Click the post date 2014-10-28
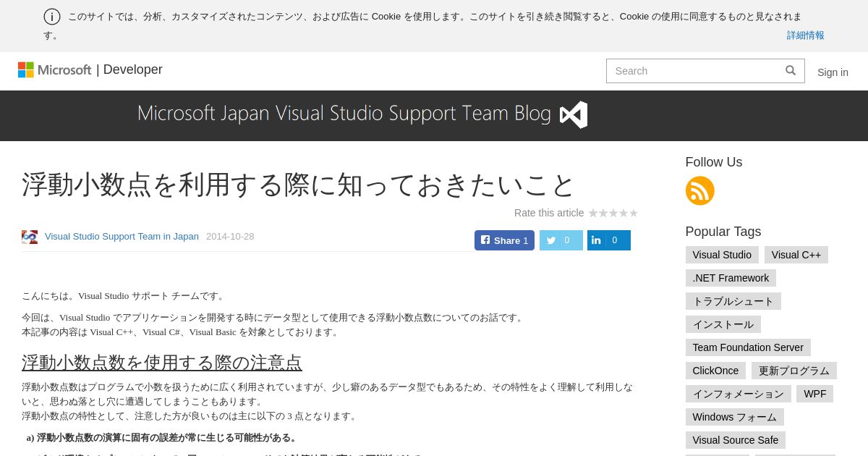 230,237
